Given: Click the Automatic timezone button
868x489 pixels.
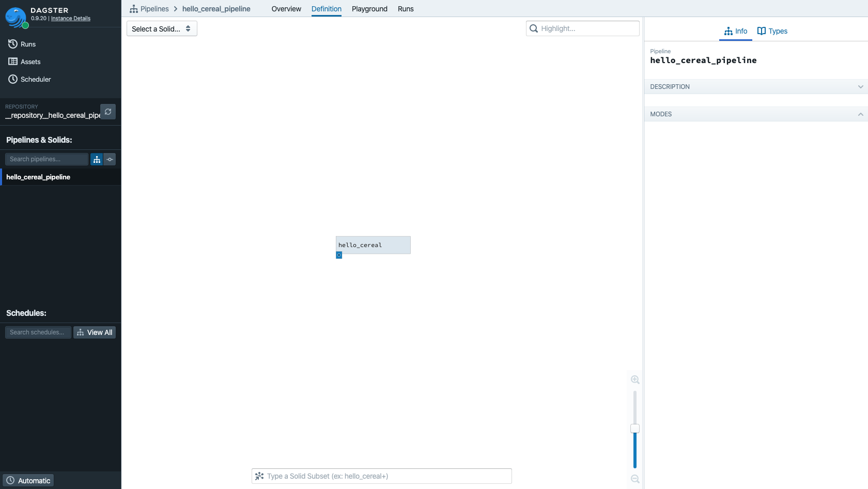Looking at the screenshot, I should click(28, 480).
